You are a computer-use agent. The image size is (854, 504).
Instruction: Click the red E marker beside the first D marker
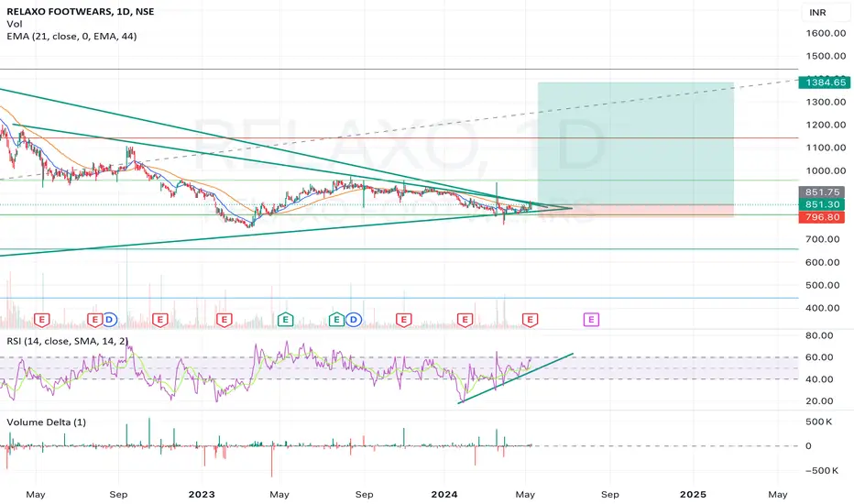[x=94, y=319]
